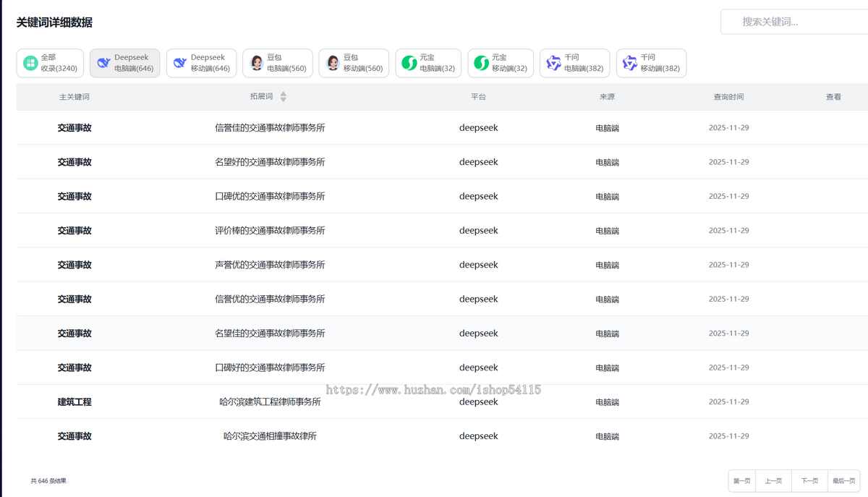868x497 pixels.
Task: Select the 元宝 电脑端(32) tab
Action: [x=428, y=63]
